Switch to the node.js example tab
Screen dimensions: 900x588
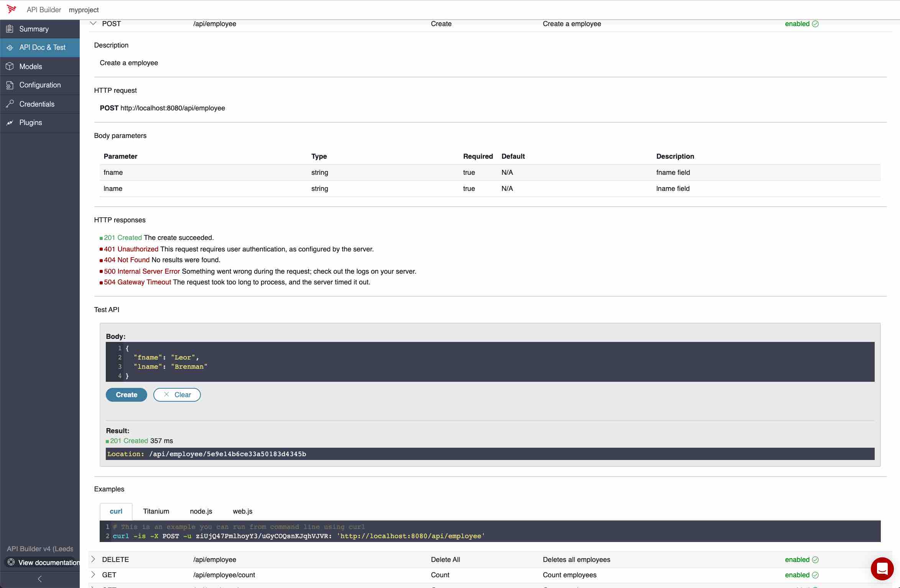(x=201, y=511)
